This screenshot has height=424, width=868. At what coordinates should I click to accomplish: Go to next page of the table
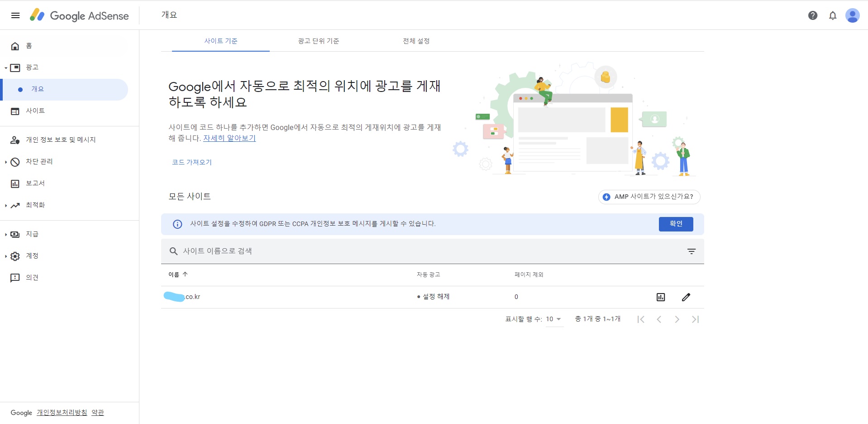coord(677,319)
